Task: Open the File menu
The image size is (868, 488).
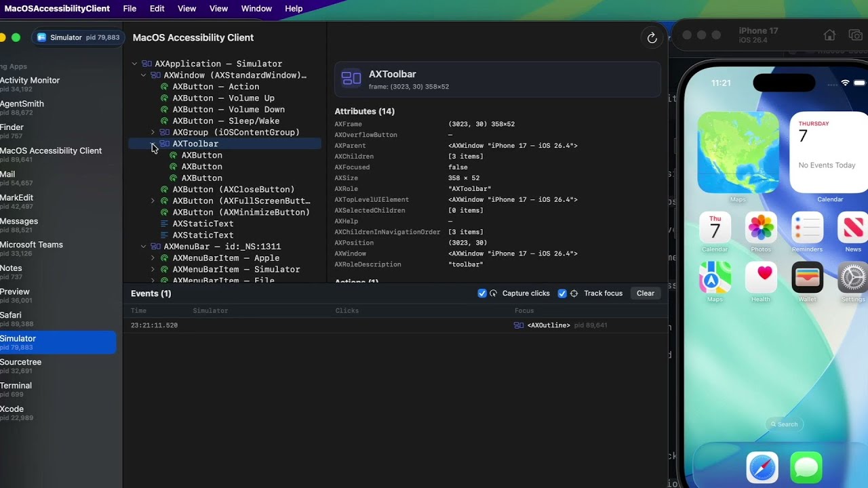Action: [x=130, y=8]
